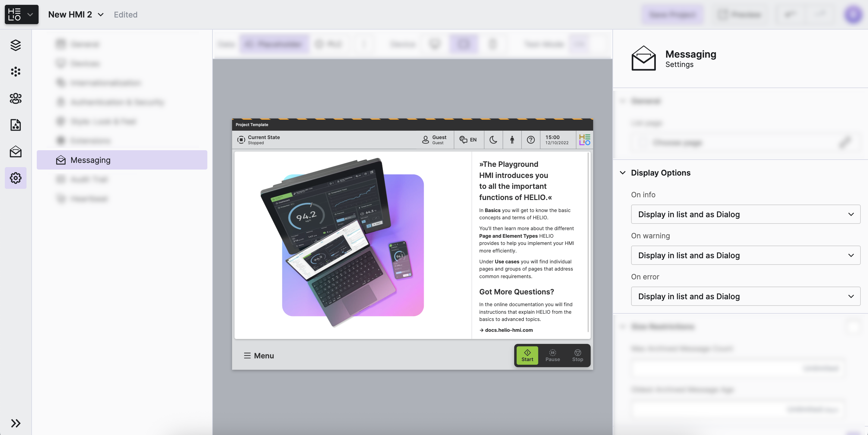Open the users group icon in sidebar
Image resolution: width=868 pixels, height=435 pixels.
point(15,98)
